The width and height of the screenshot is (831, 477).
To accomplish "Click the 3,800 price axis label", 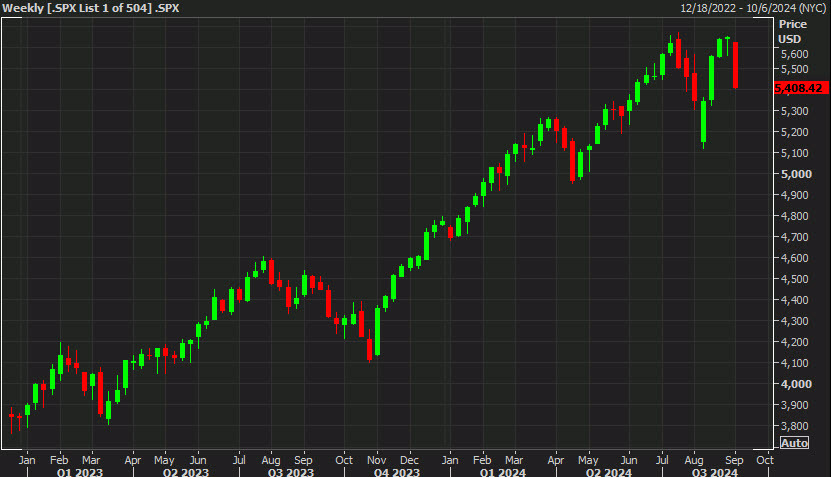I will click(x=793, y=426).
